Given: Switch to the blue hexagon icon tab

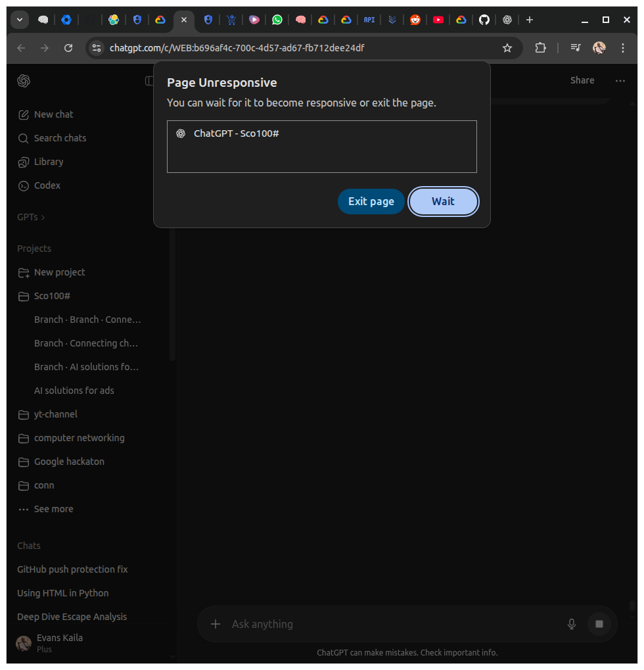Looking at the screenshot, I should point(66,20).
